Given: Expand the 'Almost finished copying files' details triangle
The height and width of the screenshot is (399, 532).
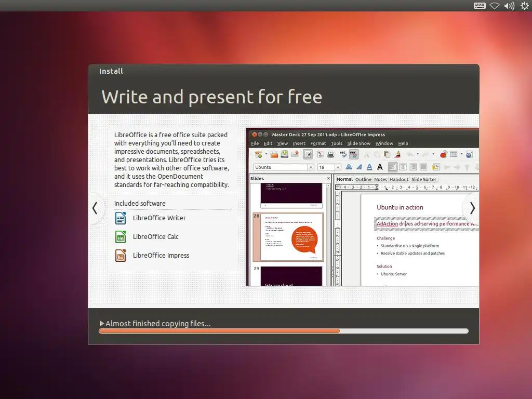Looking at the screenshot, I should 102,323.
